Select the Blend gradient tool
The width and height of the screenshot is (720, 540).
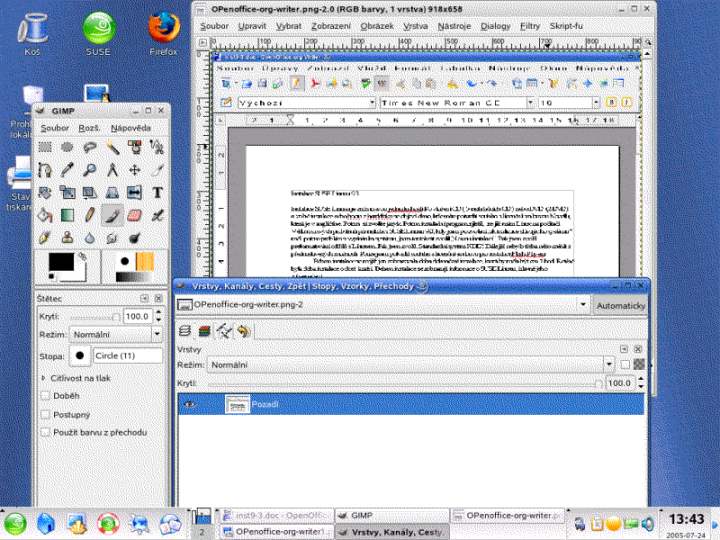(68, 215)
